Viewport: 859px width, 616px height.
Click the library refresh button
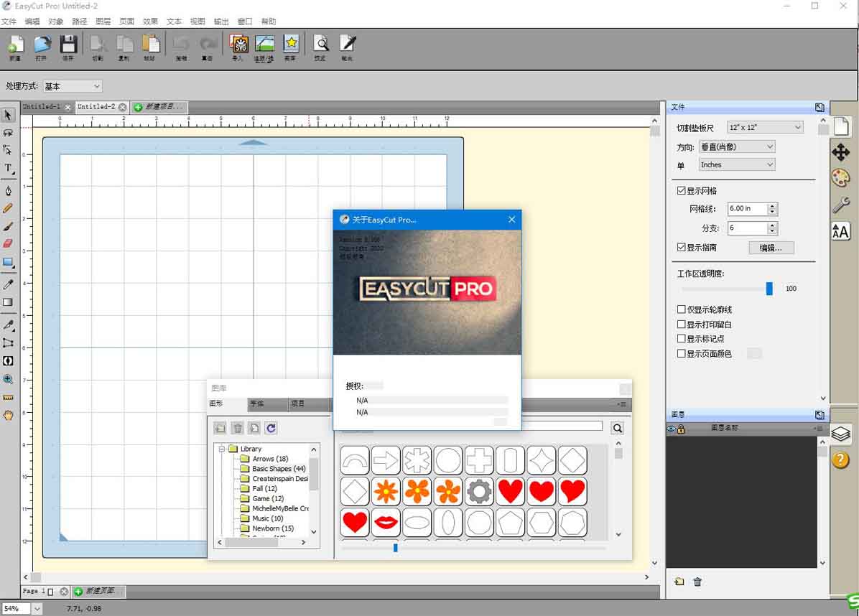271,428
